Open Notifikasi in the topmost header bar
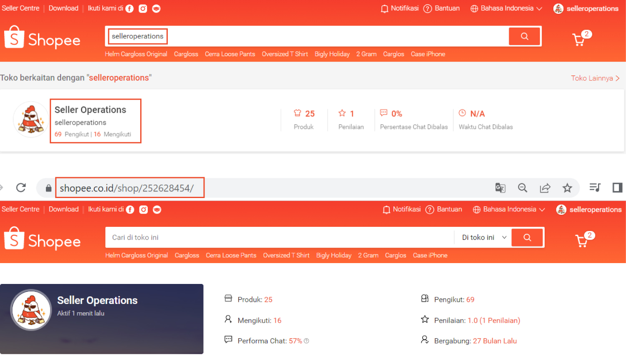 (x=399, y=8)
